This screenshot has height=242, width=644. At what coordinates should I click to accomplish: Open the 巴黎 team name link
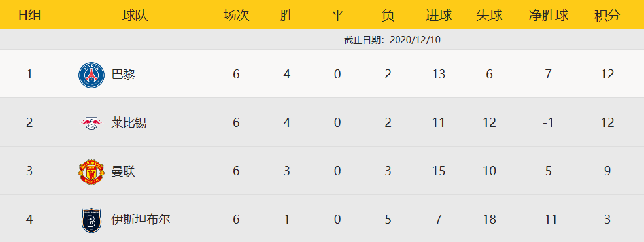(x=123, y=75)
